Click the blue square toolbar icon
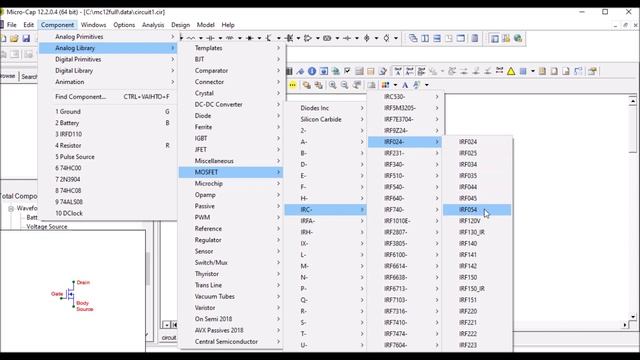640x360 pixels. [523, 71]
